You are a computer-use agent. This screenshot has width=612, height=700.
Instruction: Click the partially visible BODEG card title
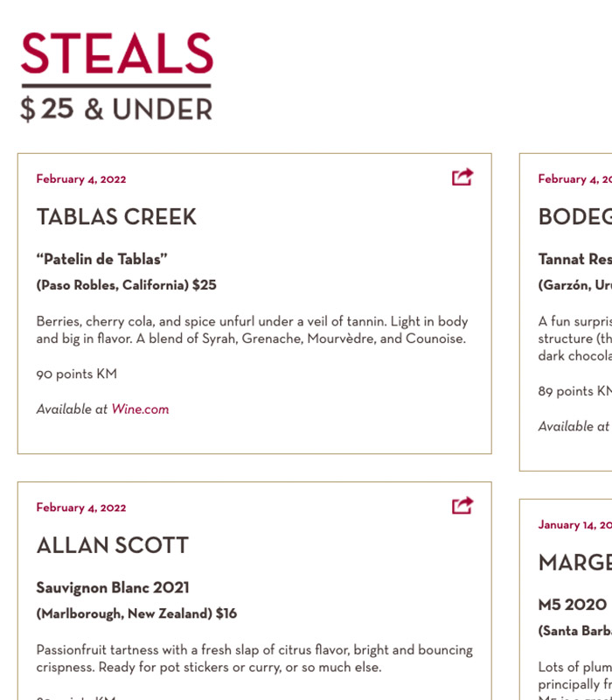575,217
